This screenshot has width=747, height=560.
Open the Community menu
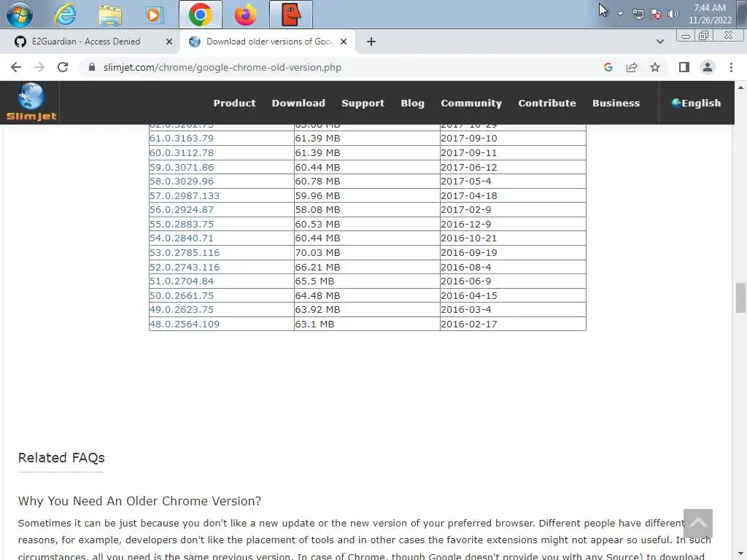pyautogui.click(x=471, y=103)
